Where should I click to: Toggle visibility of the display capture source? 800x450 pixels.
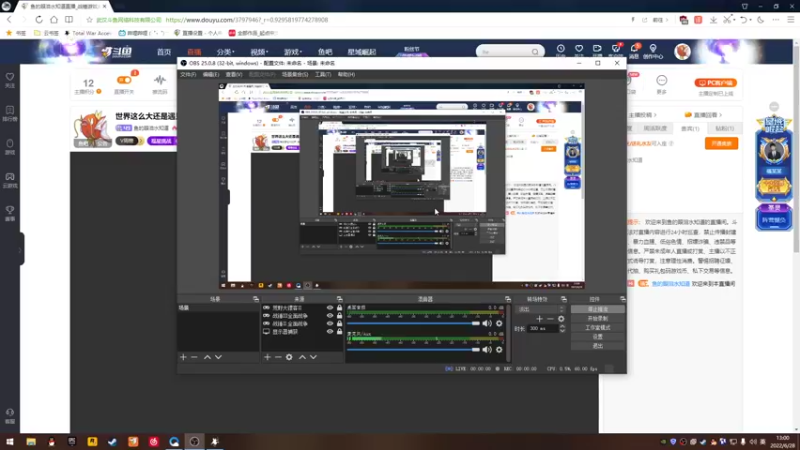click(330, 332)
